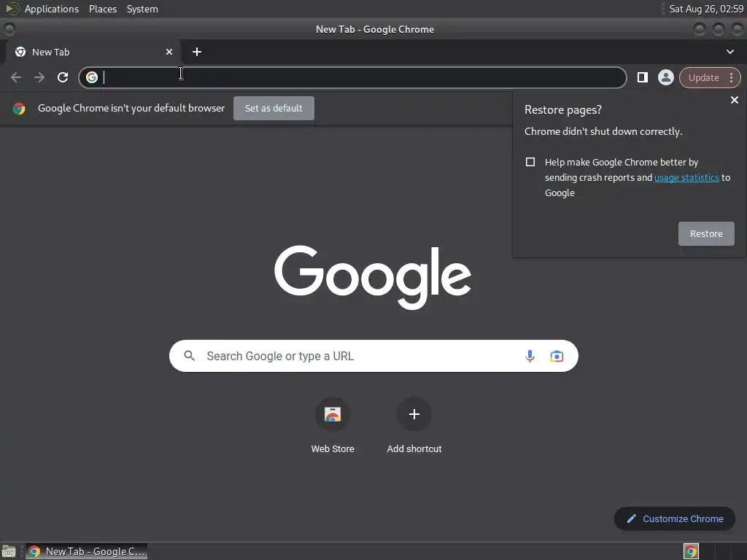The width and height of the screenshot is (747, 560).
Task: Go forward using the forward arrow
Action: pos(39,77)
